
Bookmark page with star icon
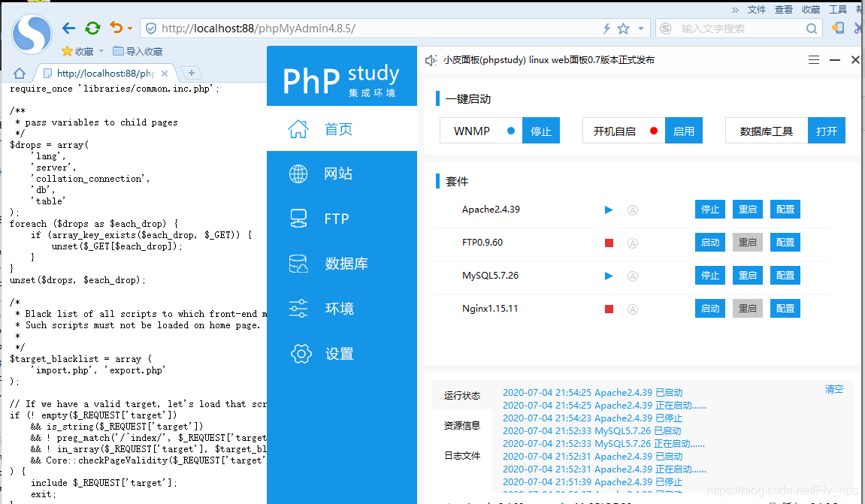(623, 29)
